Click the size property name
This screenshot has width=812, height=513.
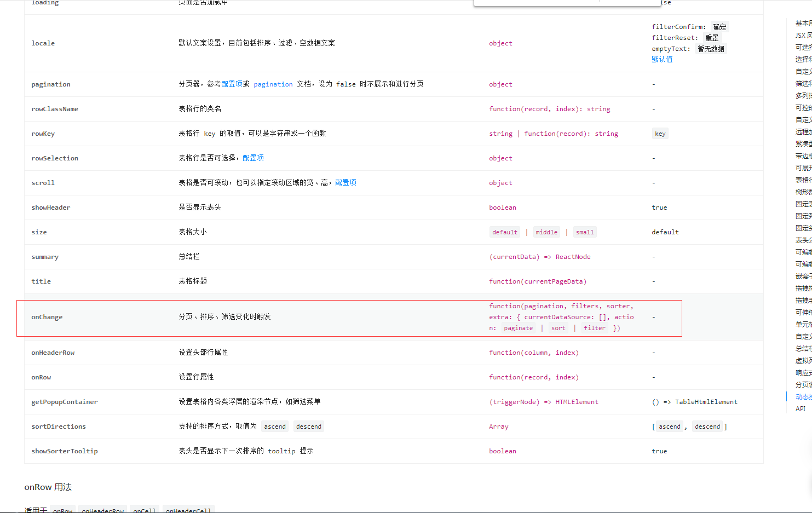[39, 232]
